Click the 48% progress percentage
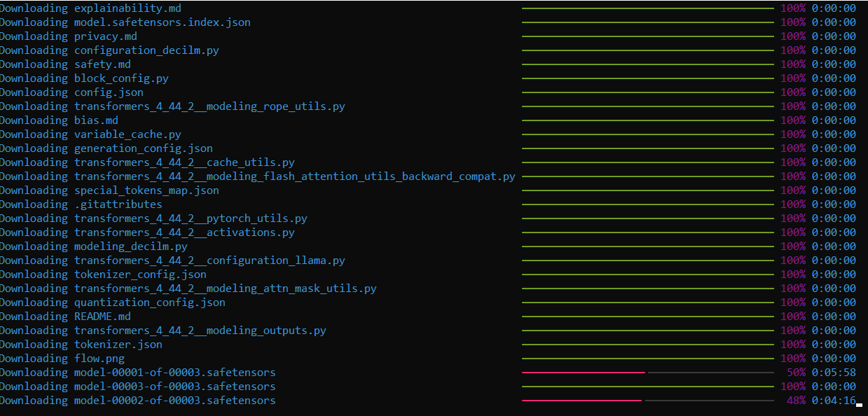 [796, 401]
